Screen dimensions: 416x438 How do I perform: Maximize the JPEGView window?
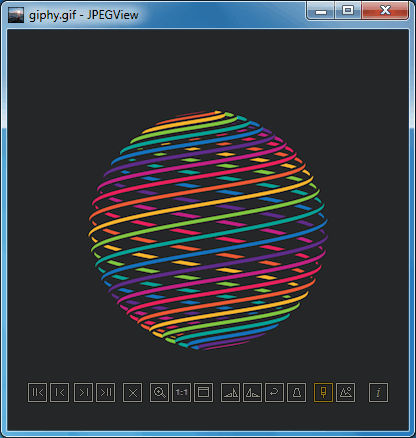click(348, 11)
